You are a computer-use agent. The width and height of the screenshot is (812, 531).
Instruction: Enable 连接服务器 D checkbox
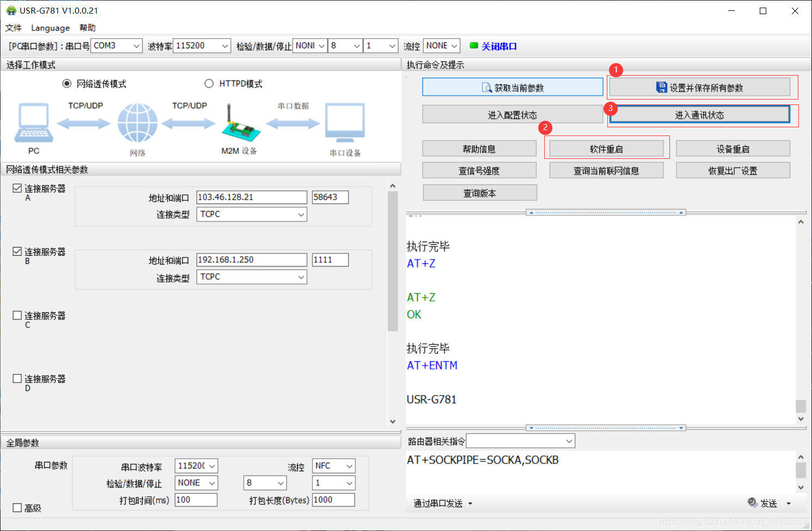pyautogui.click(x=17, y=378)
